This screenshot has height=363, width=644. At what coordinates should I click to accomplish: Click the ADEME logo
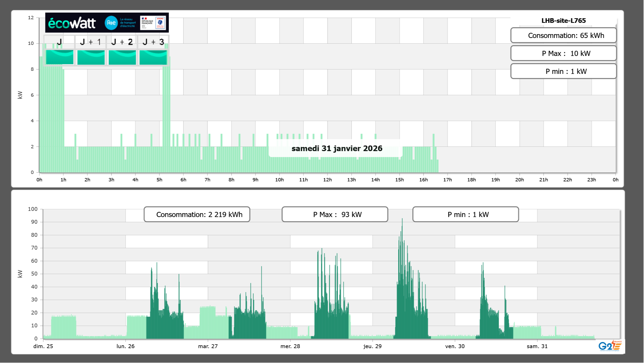pos(160,23)
